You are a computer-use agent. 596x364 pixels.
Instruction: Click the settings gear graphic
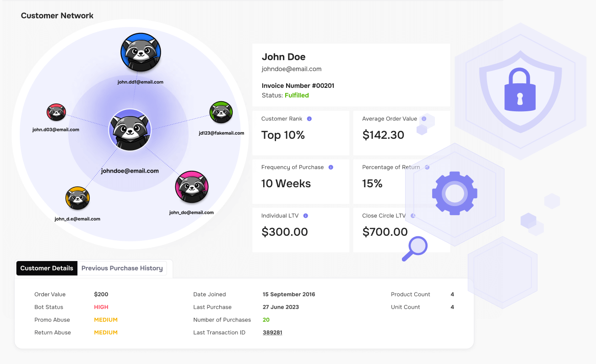(x=455, y=193)
